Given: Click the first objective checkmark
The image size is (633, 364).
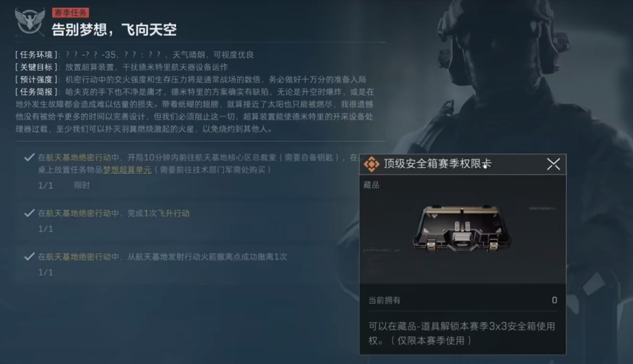Looking at the screenshot, I should [x=29, y=157].
